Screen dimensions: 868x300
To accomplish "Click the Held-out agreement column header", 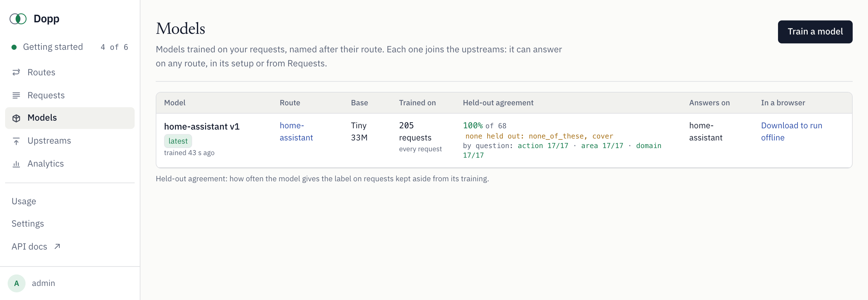I will tap(498, 103).
